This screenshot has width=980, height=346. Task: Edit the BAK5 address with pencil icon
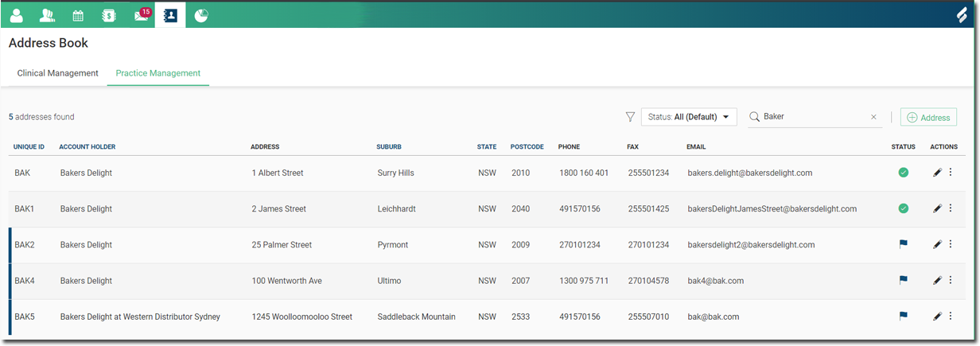click(937, 316)
